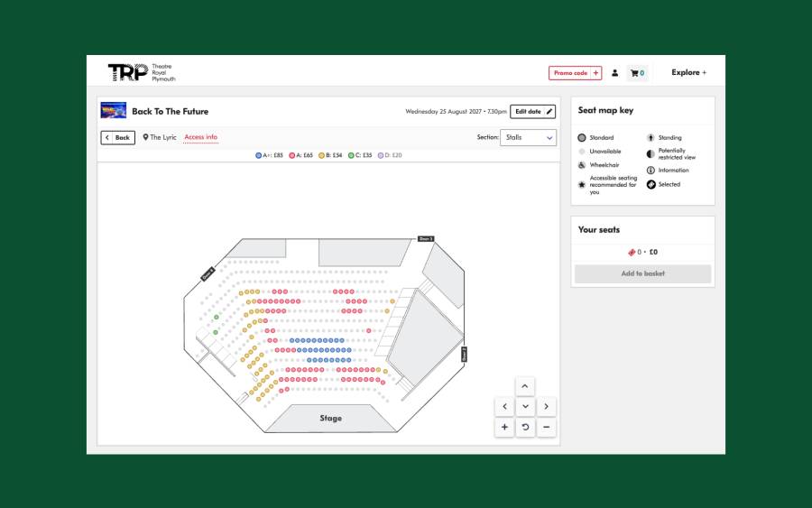Toggle the B £54 price filter
Image resolution: width=812 pixels, height=508 pixels.
tap(331, 155)
